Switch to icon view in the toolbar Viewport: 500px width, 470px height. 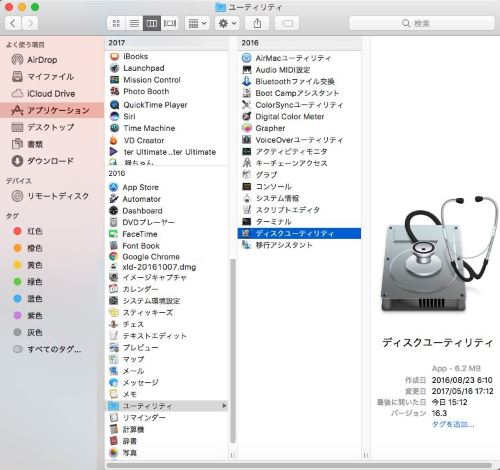click(x=116, y=23)
